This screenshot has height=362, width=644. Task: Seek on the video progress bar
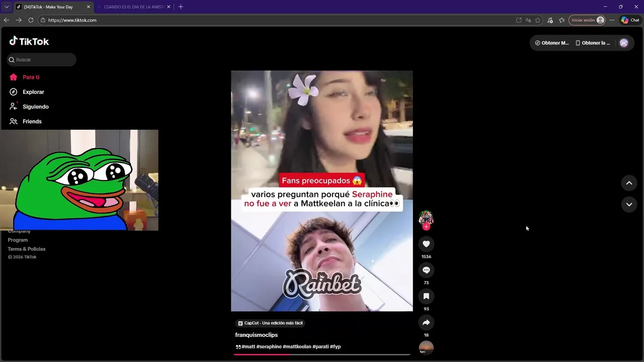[322, 354]
